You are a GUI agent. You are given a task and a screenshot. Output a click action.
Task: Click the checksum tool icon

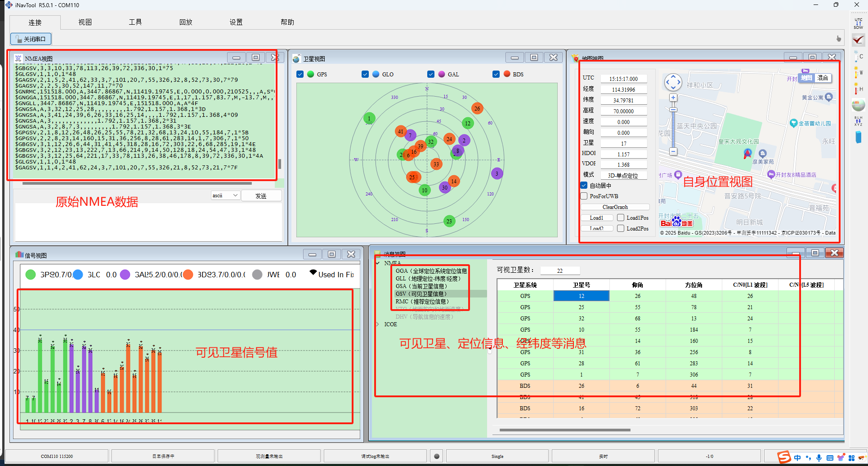pyautogui.click(x=858, y=40)
